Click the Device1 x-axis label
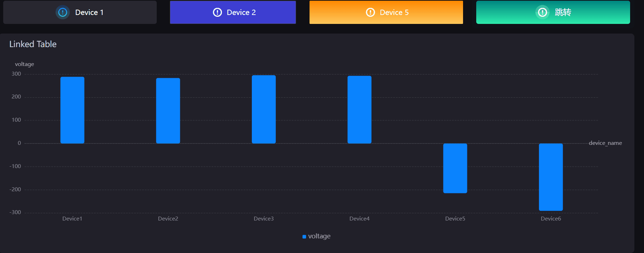This screenshot has width=644, height=253. click(x=72, y=219)
